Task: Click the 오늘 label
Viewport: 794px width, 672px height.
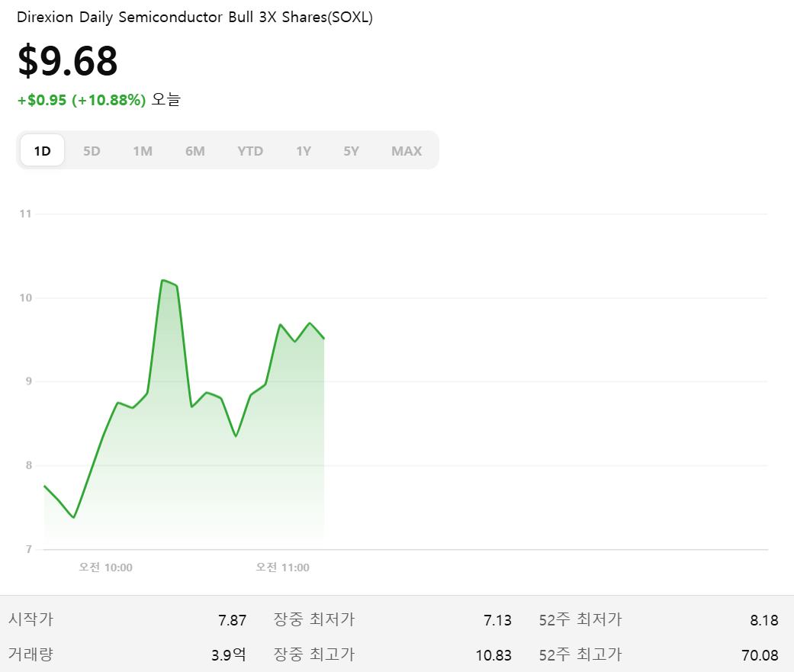Action: (x=166, y=99)
